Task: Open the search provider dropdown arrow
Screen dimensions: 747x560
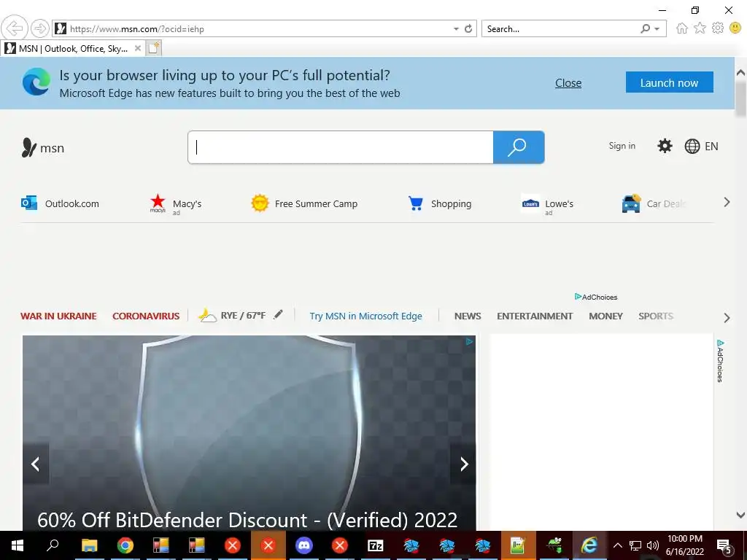Action: [x=657, y=29]
